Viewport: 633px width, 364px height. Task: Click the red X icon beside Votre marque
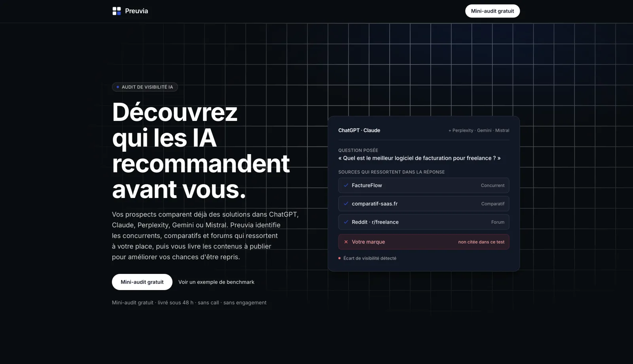(346, 242)
